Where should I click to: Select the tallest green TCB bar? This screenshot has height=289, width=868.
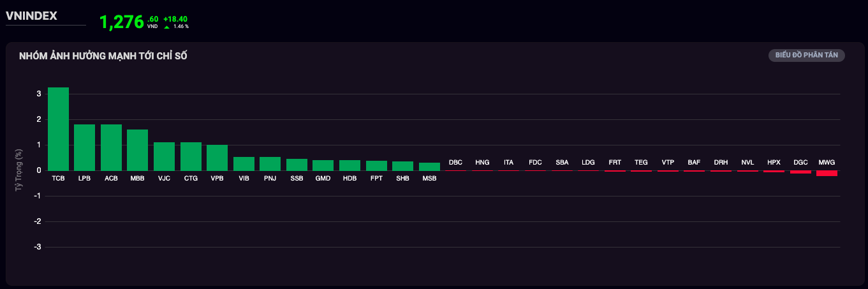(58, 129)
